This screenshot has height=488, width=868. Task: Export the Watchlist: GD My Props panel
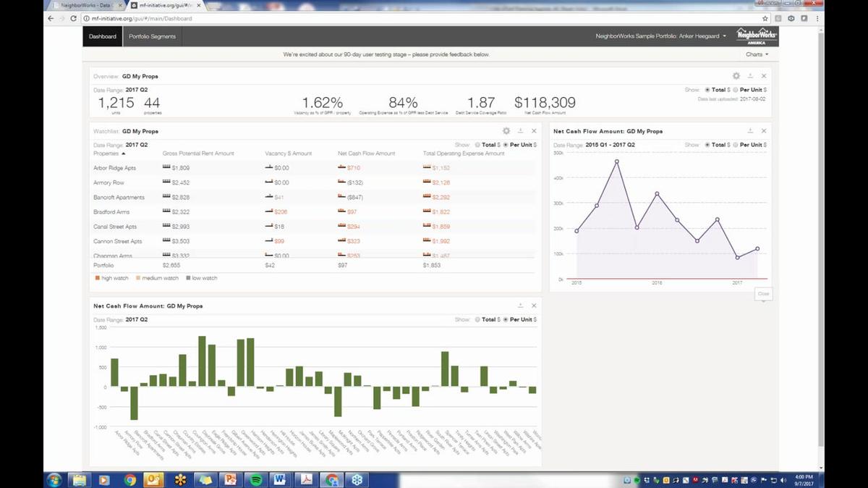pos(520,131)
